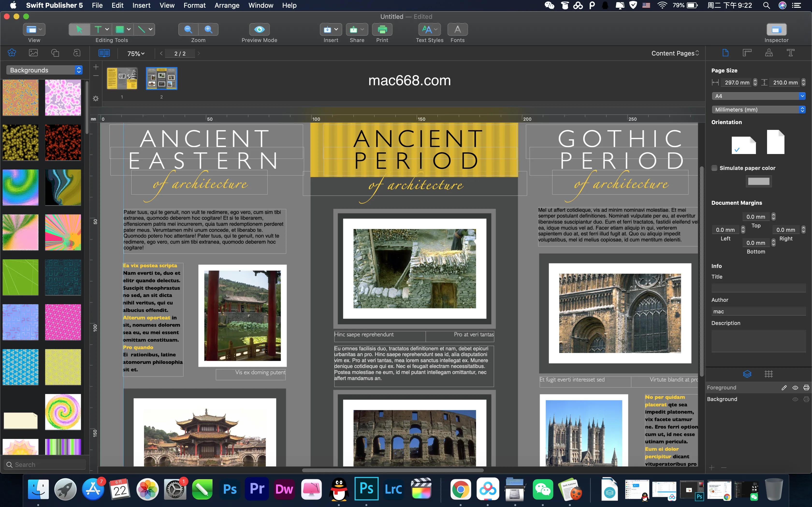
Task: Click the Preview Mode eye icon
Action: tap(259, 29)
